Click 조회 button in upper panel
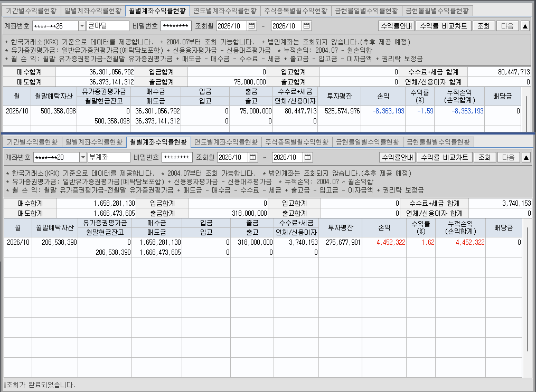This screenshot has height=392, width=536. pyautogui.click(x=484, y=26)
